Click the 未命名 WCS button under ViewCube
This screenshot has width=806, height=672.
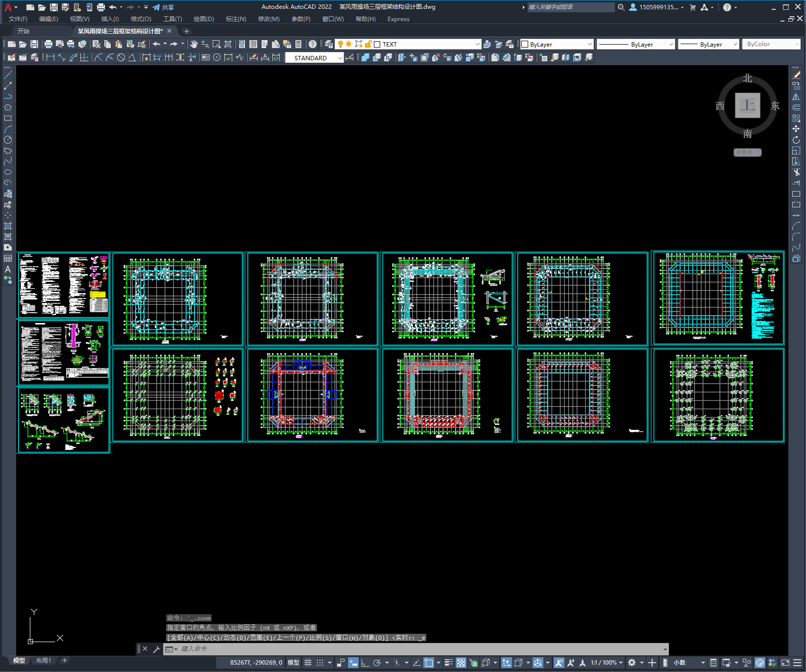tap(747, 152)
